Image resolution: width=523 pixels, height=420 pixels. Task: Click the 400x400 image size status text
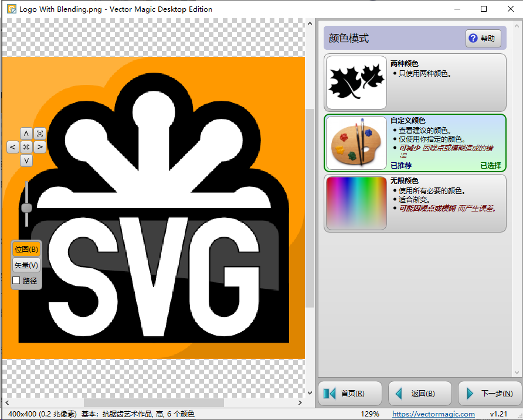[x=42, y=414]
